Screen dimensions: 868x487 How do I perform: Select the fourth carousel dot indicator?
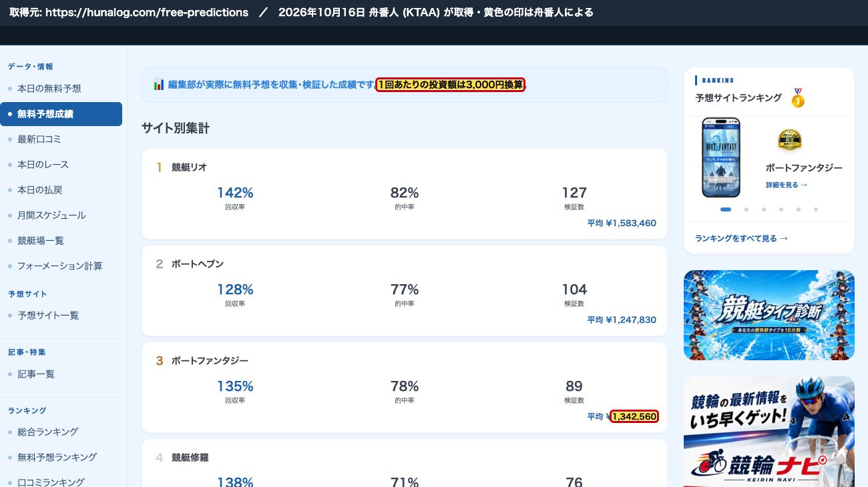[781, 209]
